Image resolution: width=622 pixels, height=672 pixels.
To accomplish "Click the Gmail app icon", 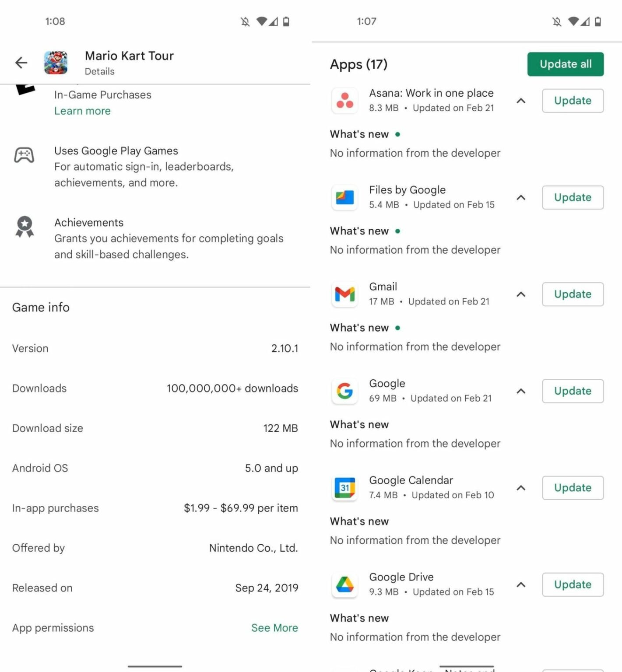I will [x=344, y=294].
